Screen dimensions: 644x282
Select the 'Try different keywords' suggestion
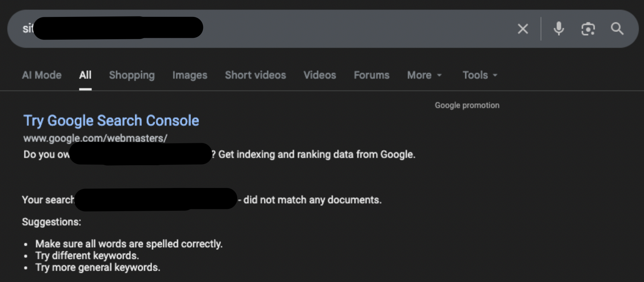(87, 256)
